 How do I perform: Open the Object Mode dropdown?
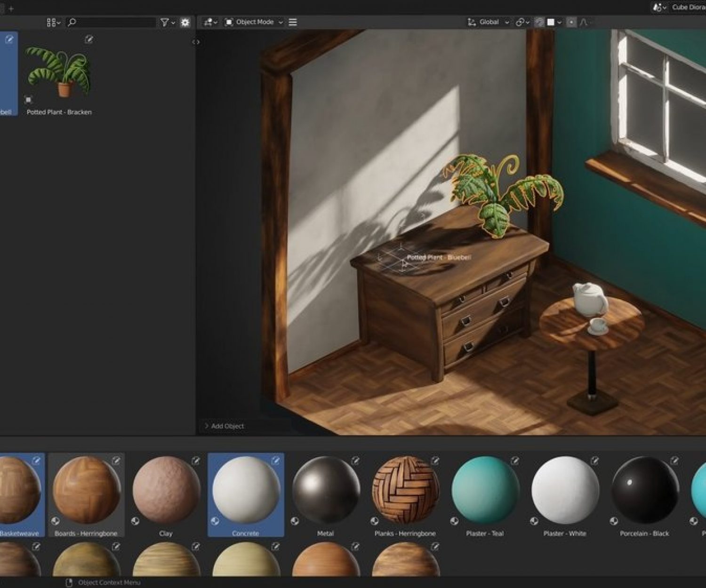point(254,22)
